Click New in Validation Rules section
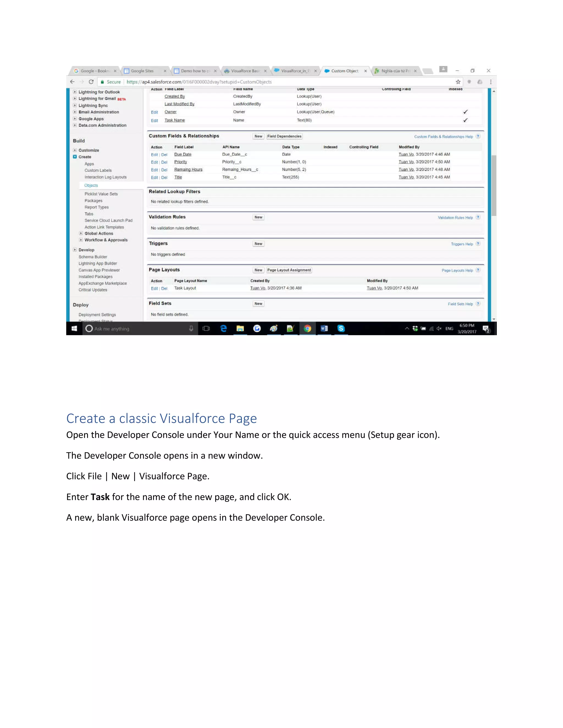This screenshot has height=728, width=563. coord(258,217)
